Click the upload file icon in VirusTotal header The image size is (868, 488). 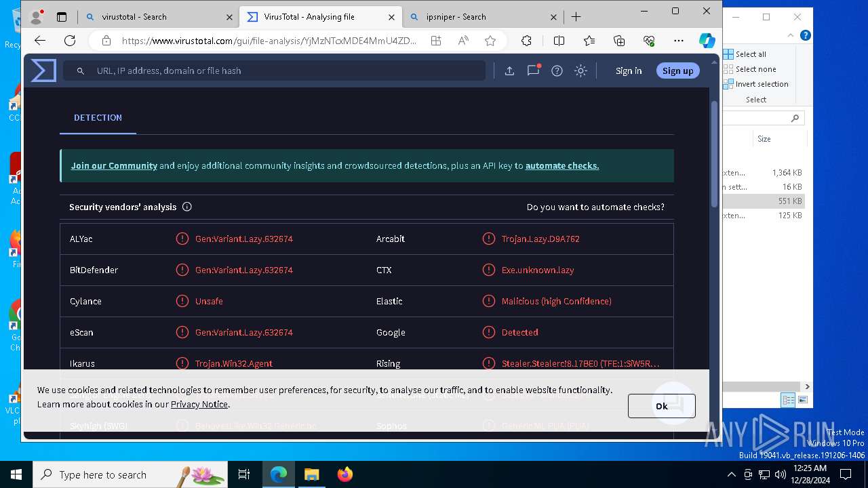pos(509,70)
